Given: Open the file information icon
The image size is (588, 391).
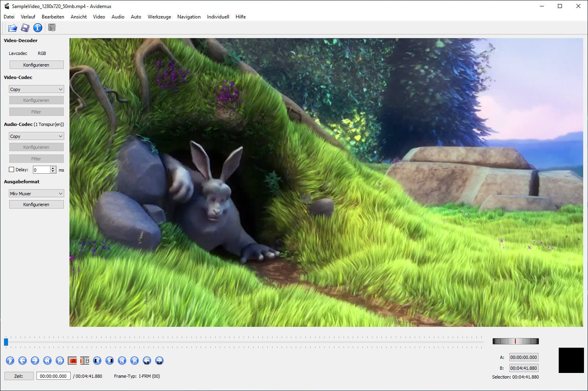Looking at the screenshot, I should [x=38, y=28].
